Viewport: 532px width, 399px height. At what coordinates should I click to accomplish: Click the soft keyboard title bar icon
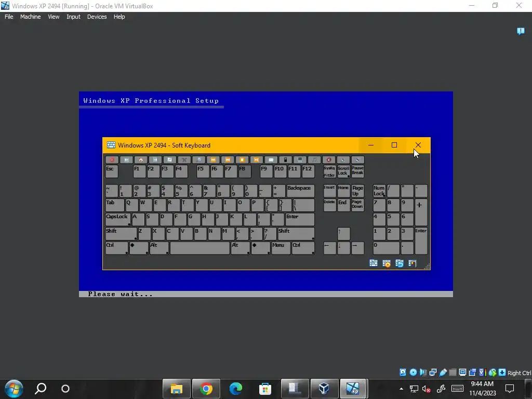[111, 145]
